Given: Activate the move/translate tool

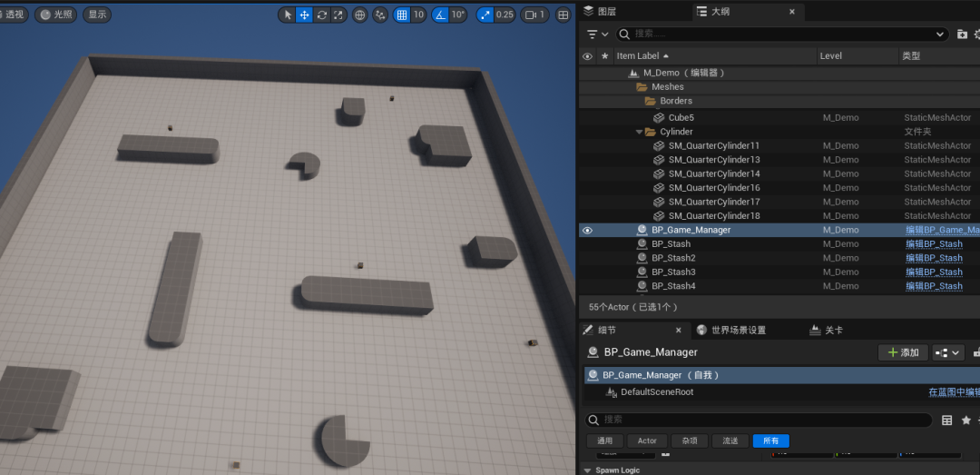Looking at the screenshot, I should [304, 15].
